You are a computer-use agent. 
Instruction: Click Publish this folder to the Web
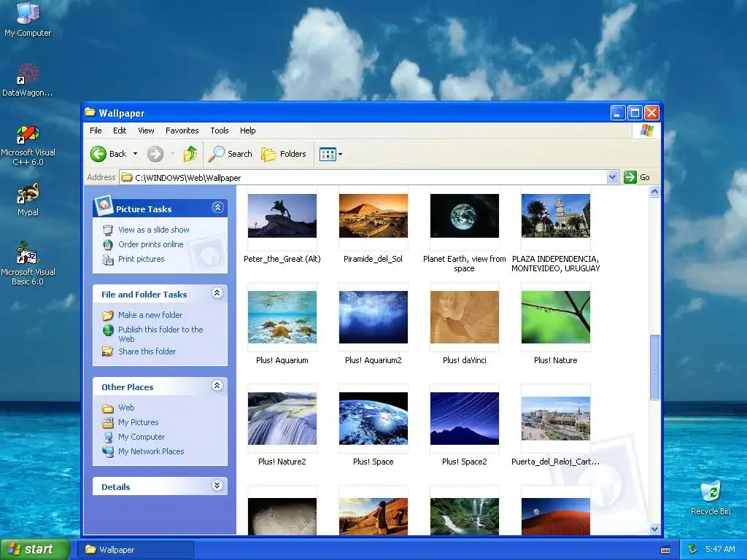pyautogui.click(x=160, y=334)
